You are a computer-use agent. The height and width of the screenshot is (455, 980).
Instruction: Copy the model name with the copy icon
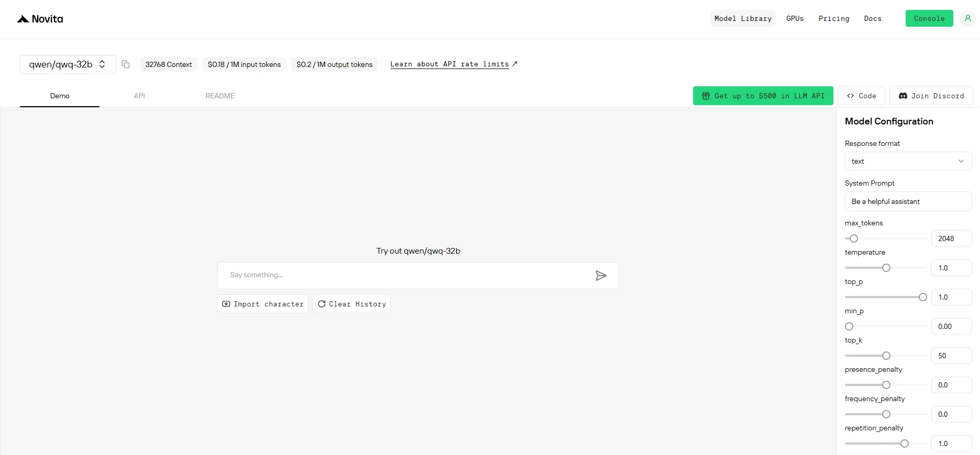126,64
